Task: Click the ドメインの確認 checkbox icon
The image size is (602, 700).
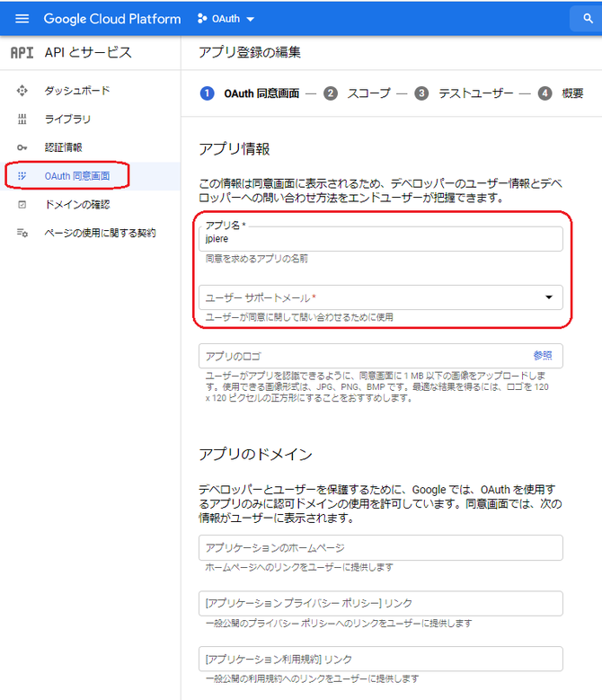Action: pos(22,205)
